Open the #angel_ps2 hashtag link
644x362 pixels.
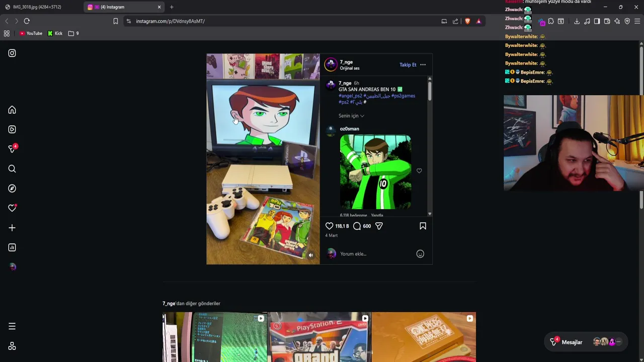350,96
